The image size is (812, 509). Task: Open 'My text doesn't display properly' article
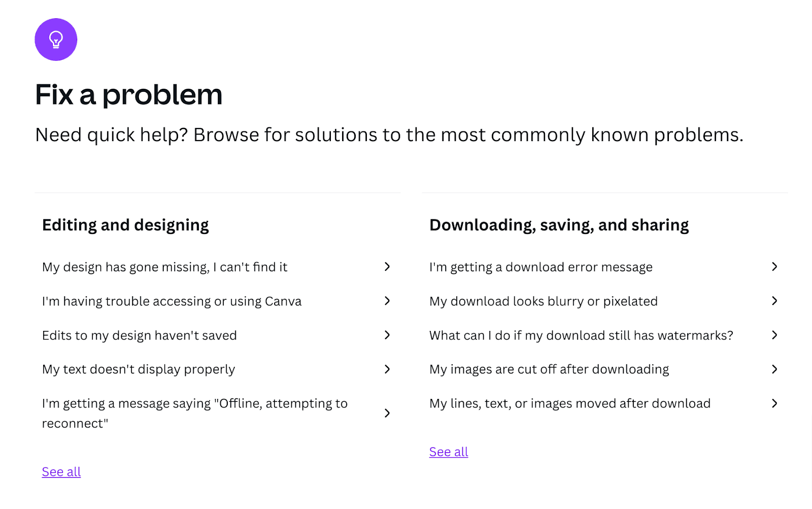[x=138, y=369]
